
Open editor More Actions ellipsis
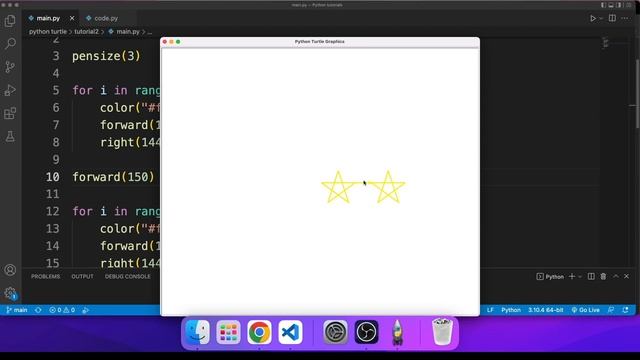(625, 18)
